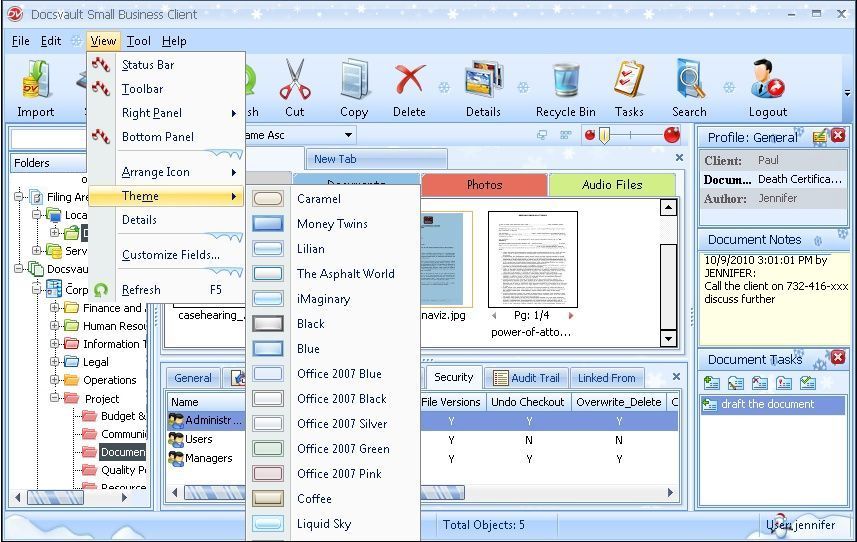Click Refresh in the View menu
Image resolution: width=857 pixels, height=542 pixels.
166,290
